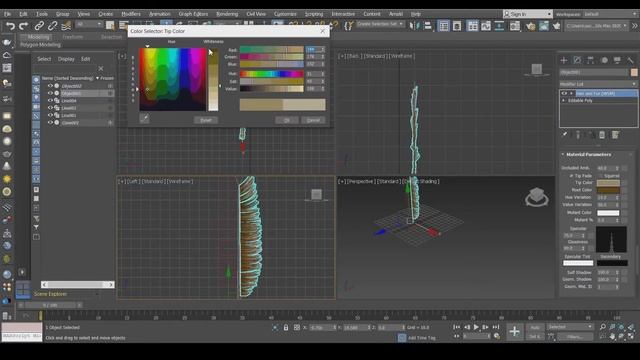Click the Isolate Selection icon in status bar
Screen dimensions: 640x360
[275, 327]
